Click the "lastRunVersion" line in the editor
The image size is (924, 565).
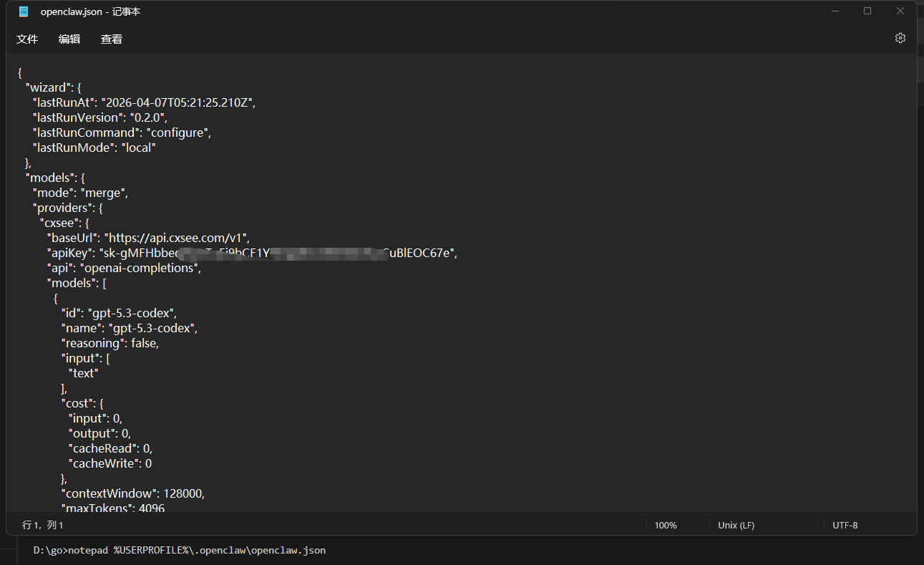click(x=99, y=117)
